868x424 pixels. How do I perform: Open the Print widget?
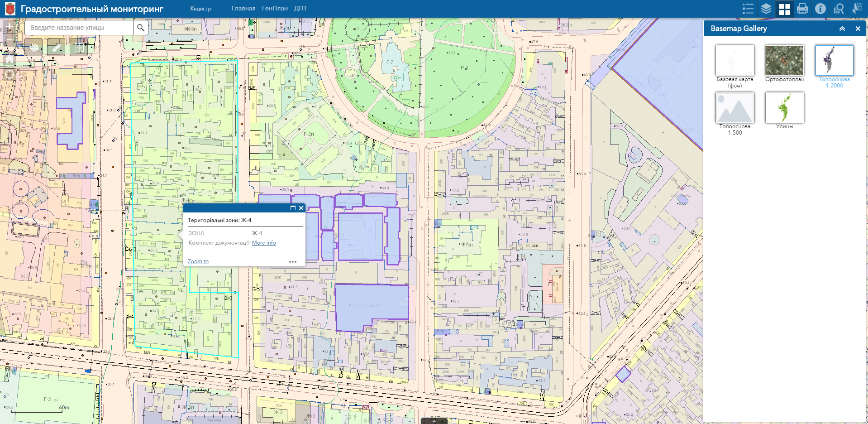[802, 8]
